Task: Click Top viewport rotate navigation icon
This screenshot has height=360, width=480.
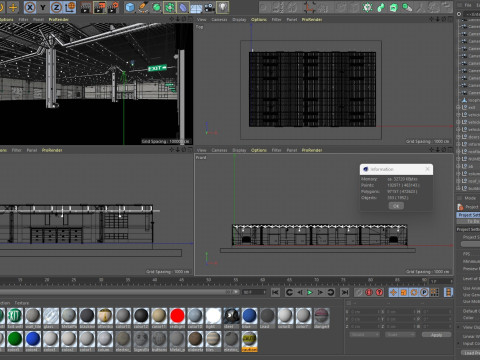Action: point(444,19)
